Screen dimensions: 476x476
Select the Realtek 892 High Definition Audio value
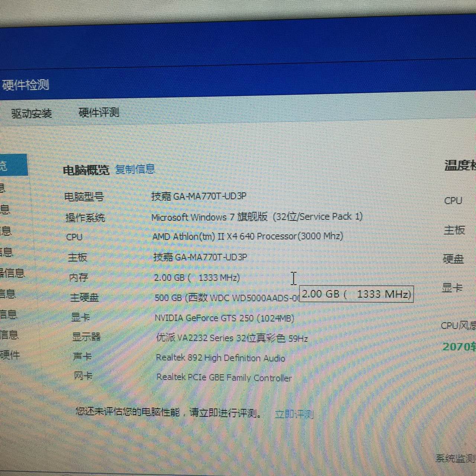[221, 358]
